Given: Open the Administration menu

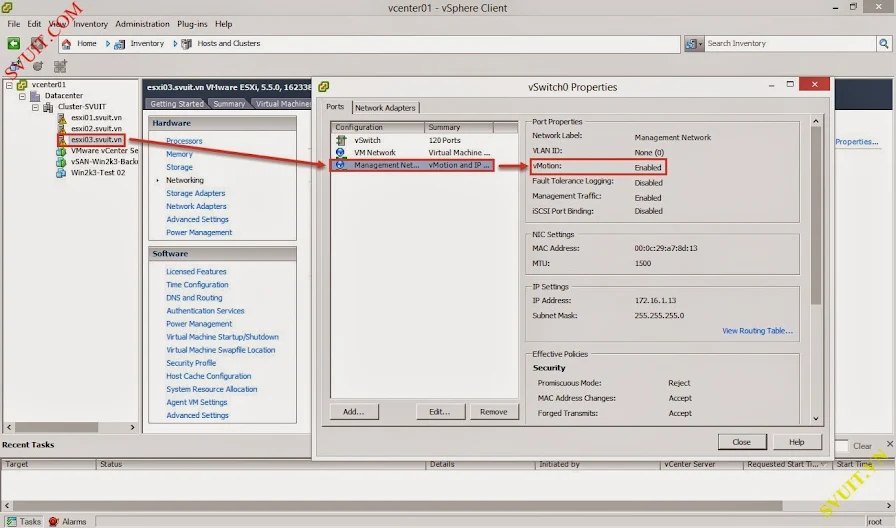Looking at the screenshot, I should 142,24.
